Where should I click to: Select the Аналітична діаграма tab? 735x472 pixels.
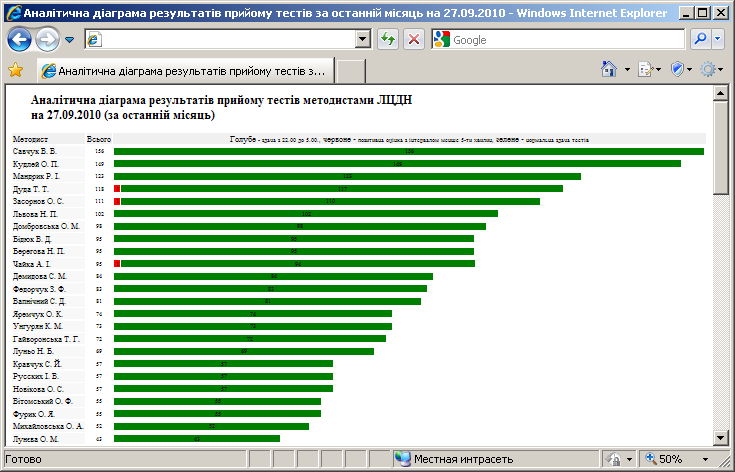[x=185, y=71]
